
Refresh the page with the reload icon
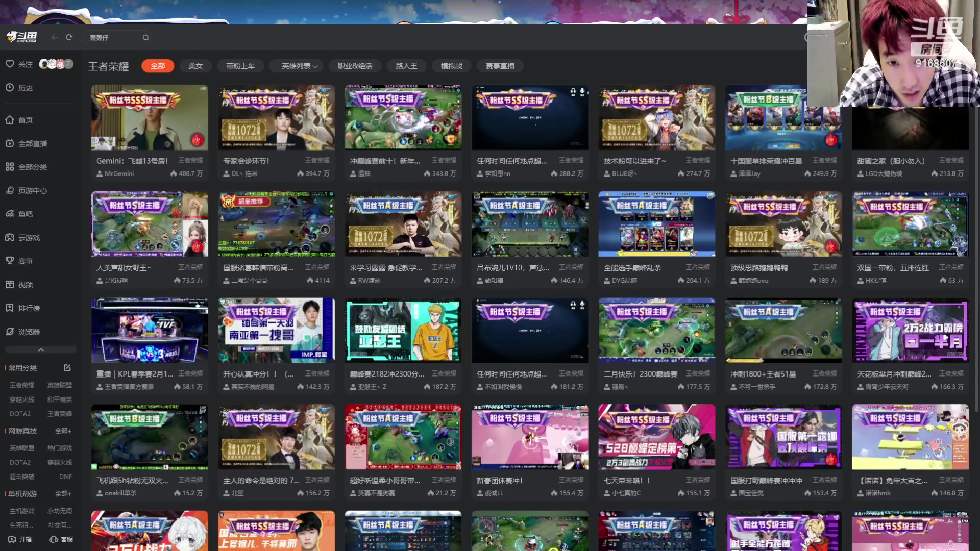[69, 37]
